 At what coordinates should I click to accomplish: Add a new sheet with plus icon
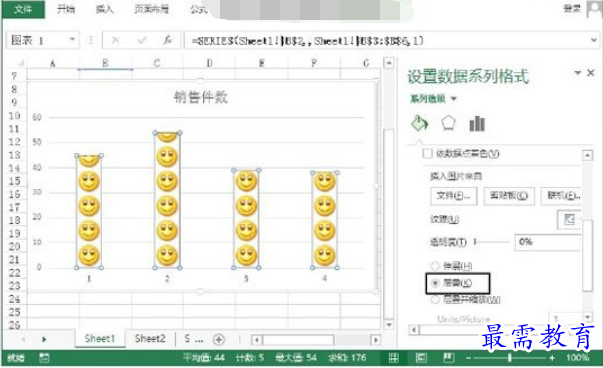click(x=219, y=340)
